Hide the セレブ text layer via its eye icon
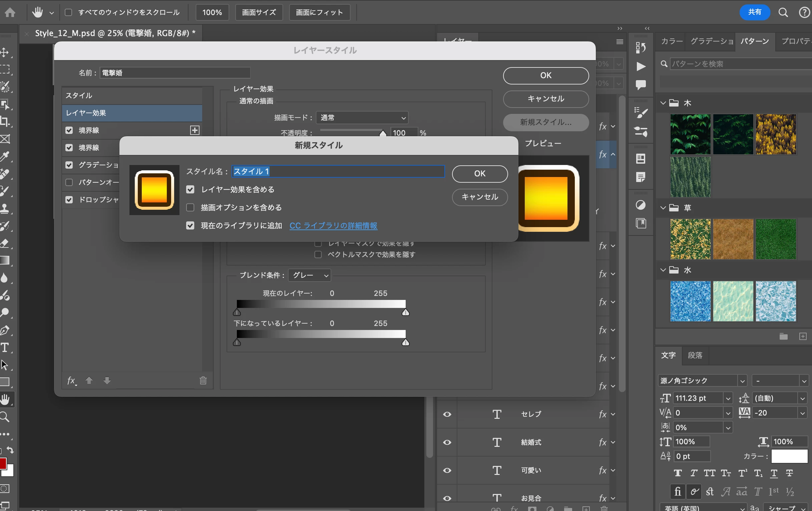 (x=447, y=414)
